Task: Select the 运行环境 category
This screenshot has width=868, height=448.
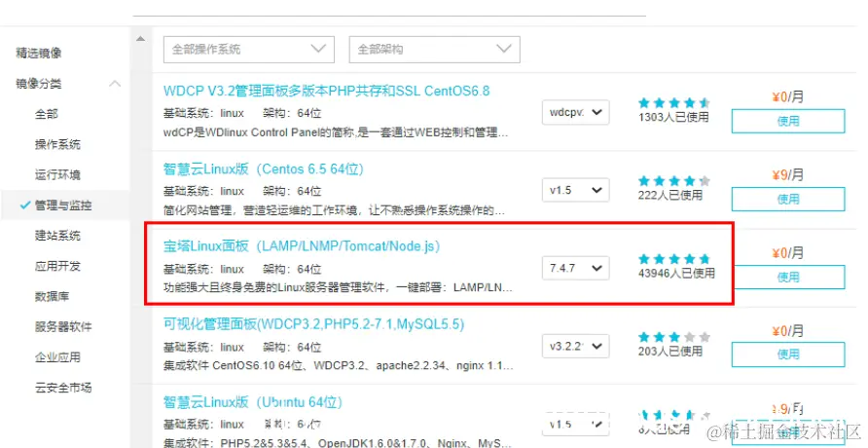Action: [x=57, y=175]
